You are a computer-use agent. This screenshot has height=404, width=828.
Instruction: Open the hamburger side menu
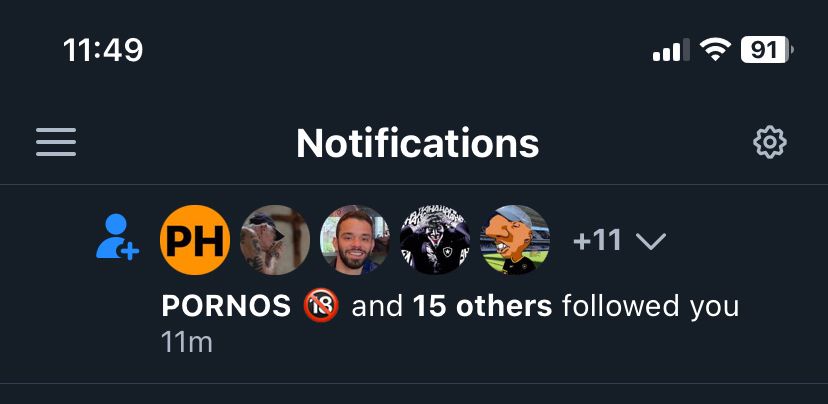tap(56, 142)
